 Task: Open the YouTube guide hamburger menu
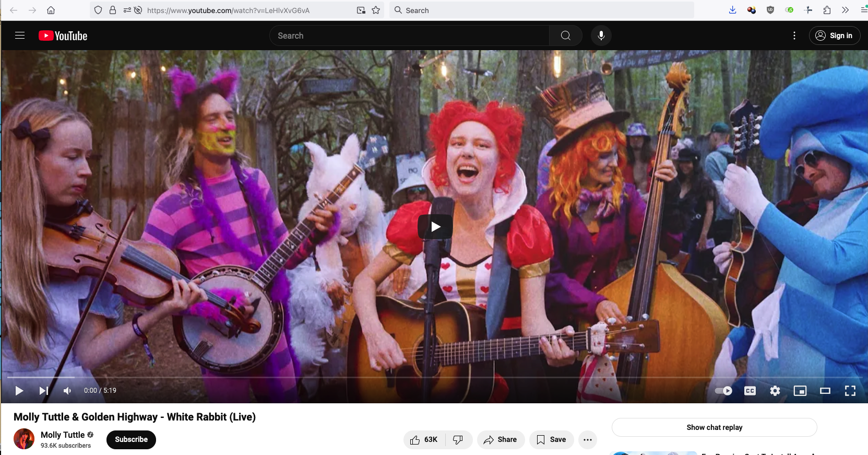[x=20, y=36]
